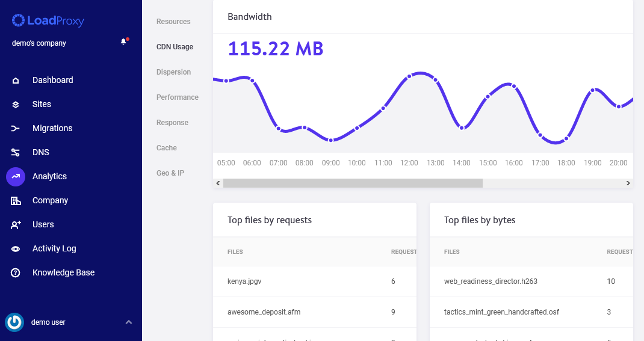
Task: Switch to the Response tab
Action: 172,122
